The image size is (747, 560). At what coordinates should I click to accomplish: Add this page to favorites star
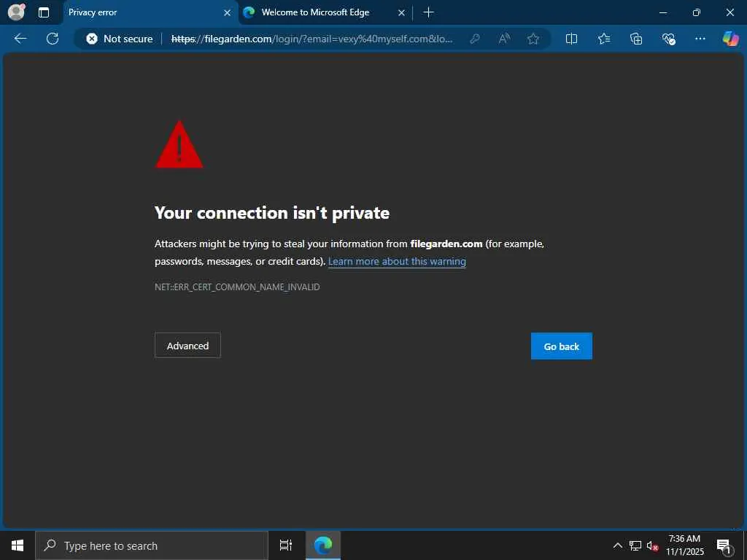(x=533, y=39)
